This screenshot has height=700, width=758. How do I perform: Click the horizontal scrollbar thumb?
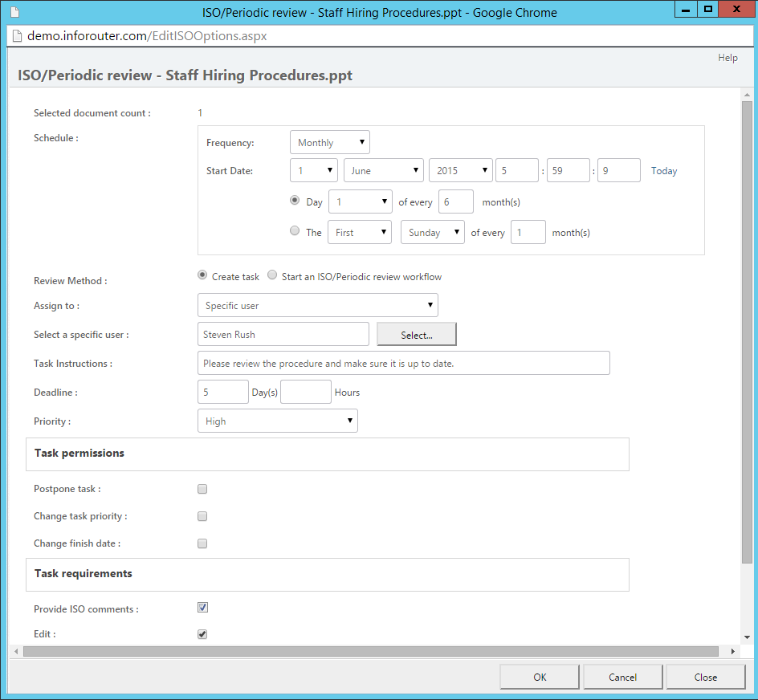[371, 651]
